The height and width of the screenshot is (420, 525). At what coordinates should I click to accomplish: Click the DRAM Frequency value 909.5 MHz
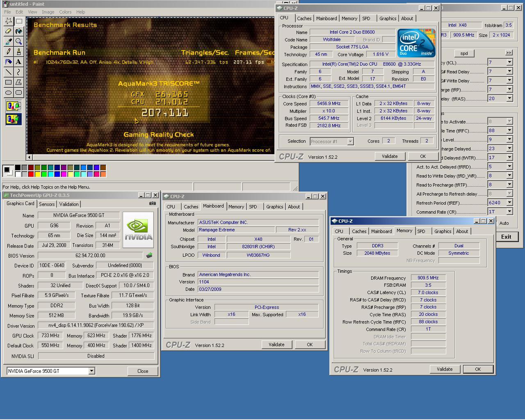click(x=428, y=278)
